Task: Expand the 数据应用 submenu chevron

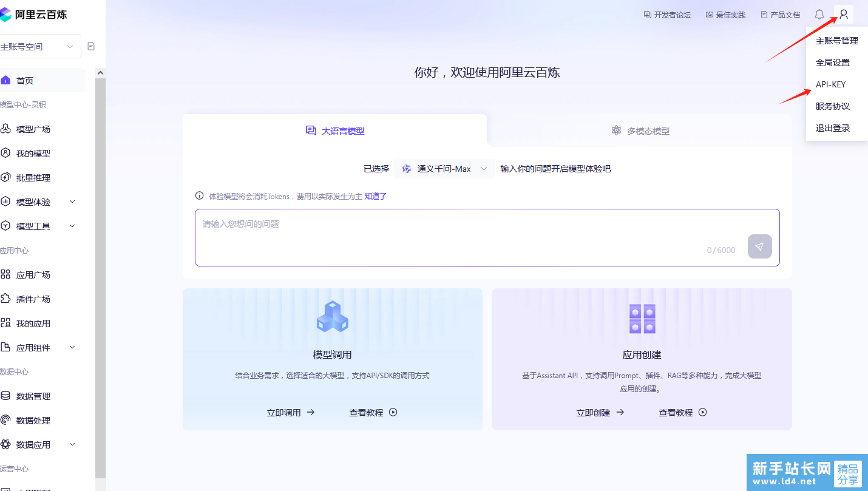Action: pos(72,444)
